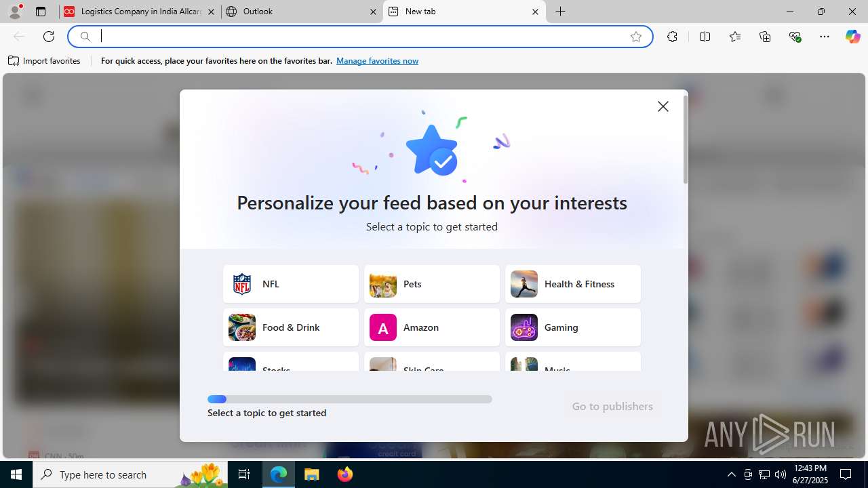Click the dialog vertical scrollbar

pos(686,139)
